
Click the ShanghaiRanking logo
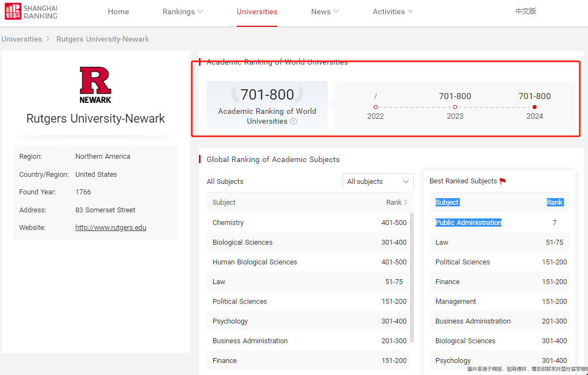pos(31,11)
